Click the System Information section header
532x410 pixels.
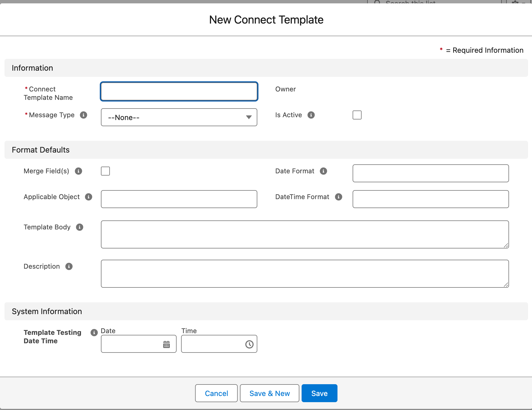pyautogui.click(x=266, y=311)
